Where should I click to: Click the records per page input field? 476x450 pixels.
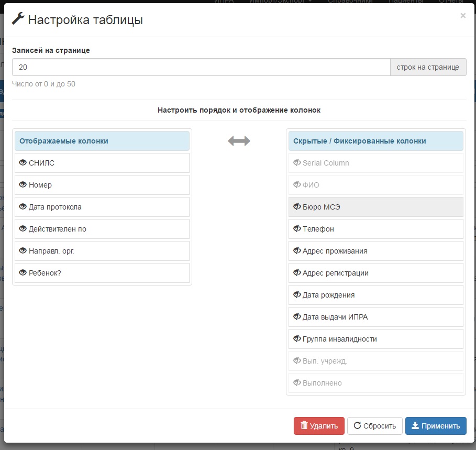[201, 67]
